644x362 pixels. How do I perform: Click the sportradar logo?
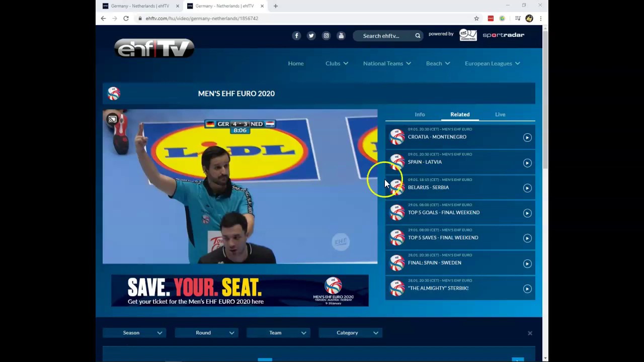tap(504, 35)
